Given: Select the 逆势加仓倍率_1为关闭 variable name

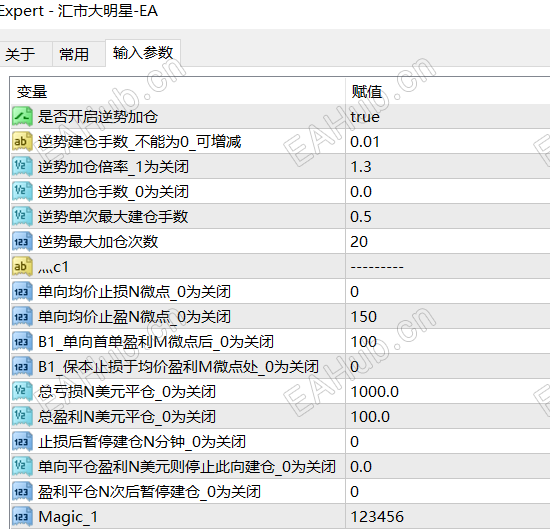Looking at the screenshot, I should click(x=113, y=167).
